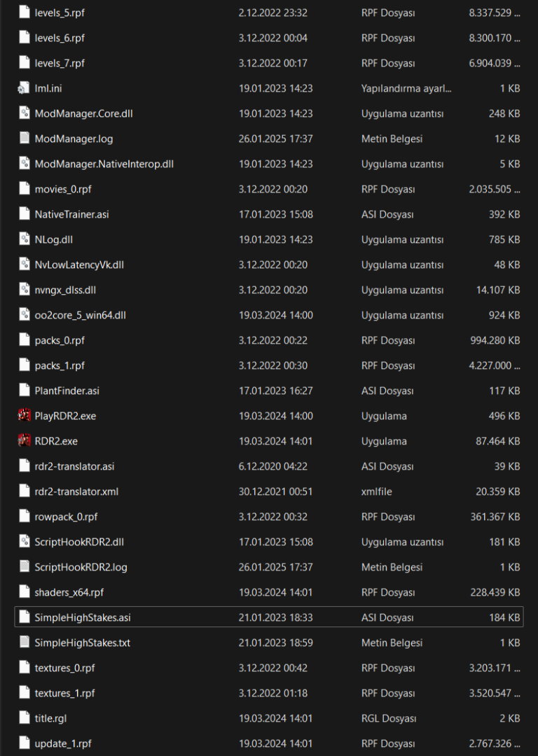Select the shaders_x64.rpf file name

tap(69, 592)
